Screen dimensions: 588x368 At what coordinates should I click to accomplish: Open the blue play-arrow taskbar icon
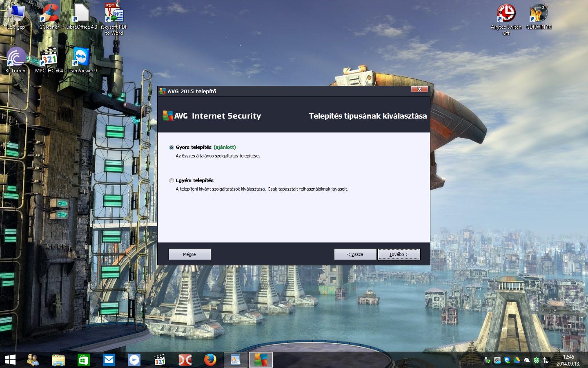(134, 360)
